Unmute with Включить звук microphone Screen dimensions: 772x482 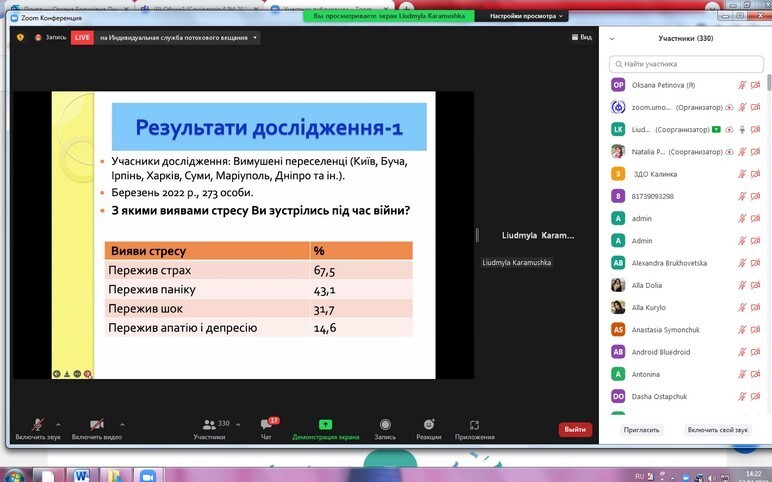38,428
